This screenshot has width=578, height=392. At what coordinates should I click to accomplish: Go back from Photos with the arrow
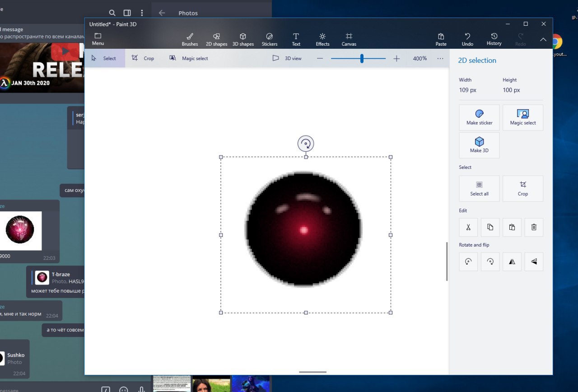point(162,13)
